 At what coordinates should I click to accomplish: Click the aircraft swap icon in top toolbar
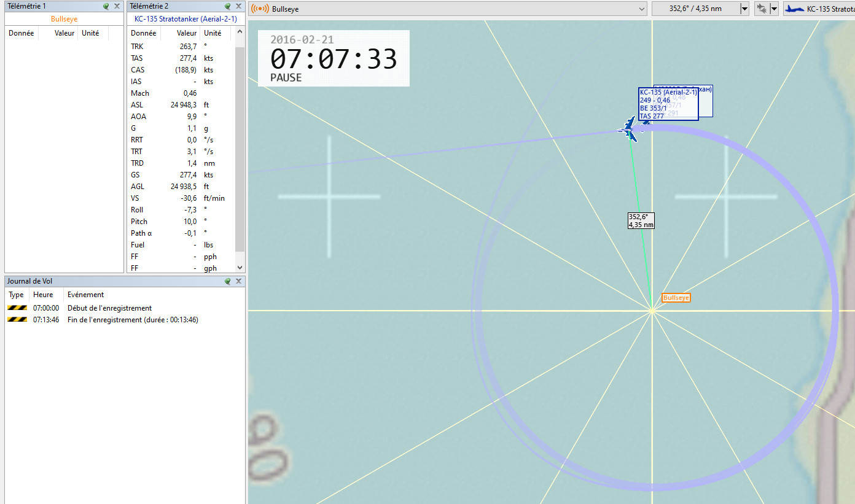(x=762, y=9)
